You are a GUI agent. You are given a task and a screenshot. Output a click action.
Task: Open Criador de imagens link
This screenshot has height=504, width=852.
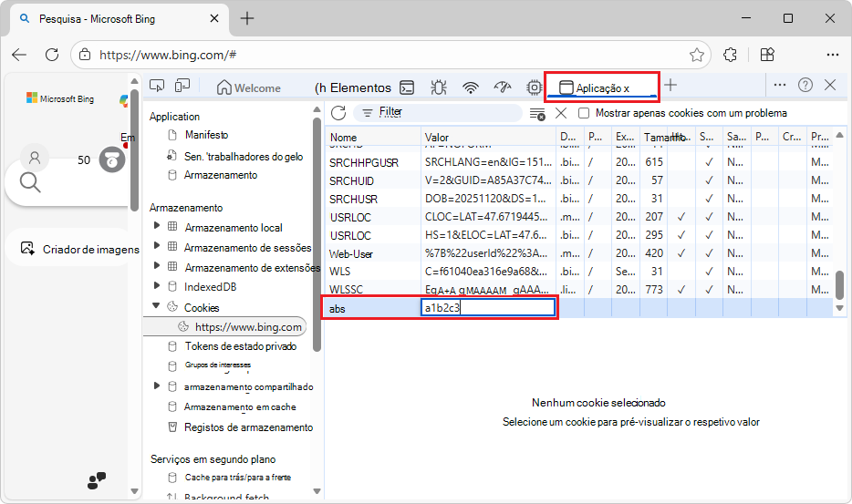79,250
